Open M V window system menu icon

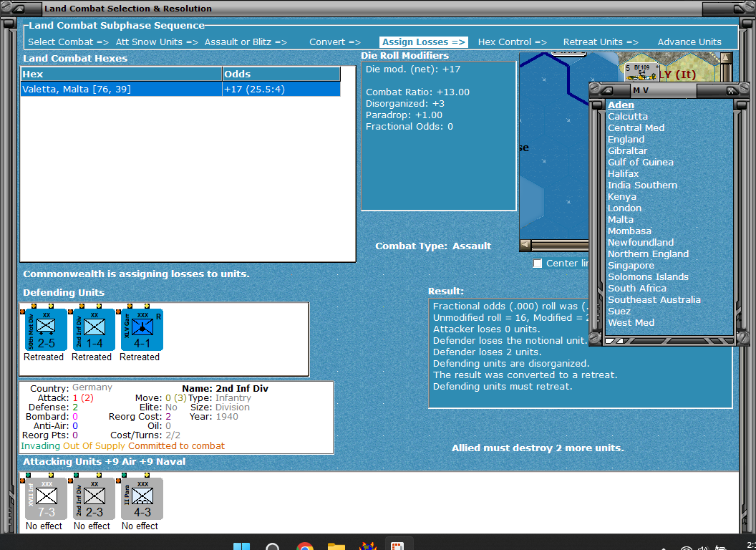click(x=606, y=90)
